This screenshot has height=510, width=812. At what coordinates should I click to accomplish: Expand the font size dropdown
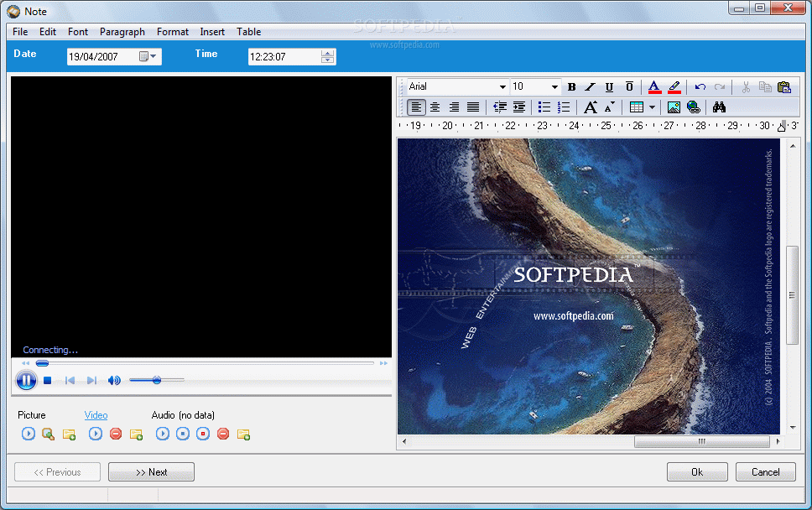[554, 87]
